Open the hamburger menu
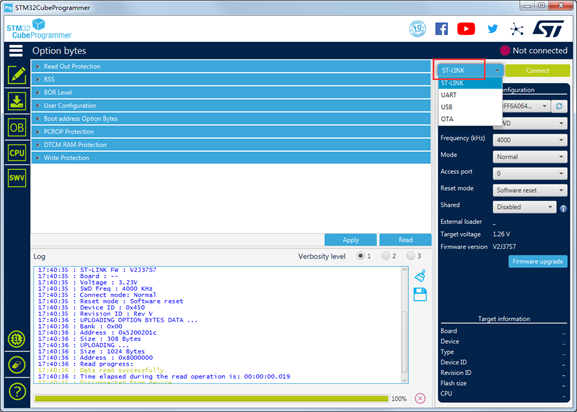The height and width of the screenshot is (412, 577). pos(16,51)
